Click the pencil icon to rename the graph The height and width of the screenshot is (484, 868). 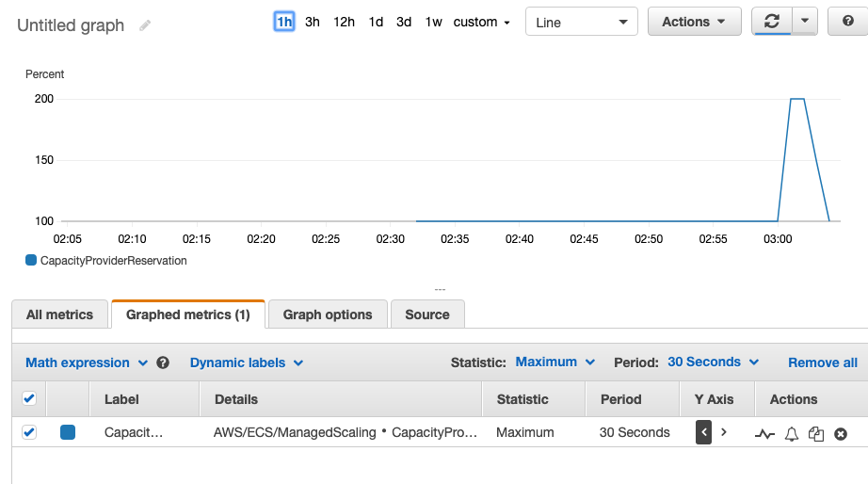pos(145,25)
